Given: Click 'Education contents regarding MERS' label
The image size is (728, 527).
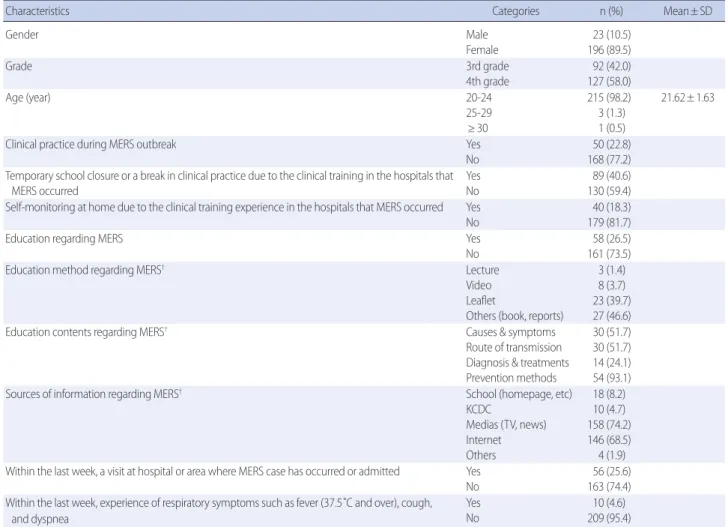Looking at the screenshot, I should click(86, 332).
